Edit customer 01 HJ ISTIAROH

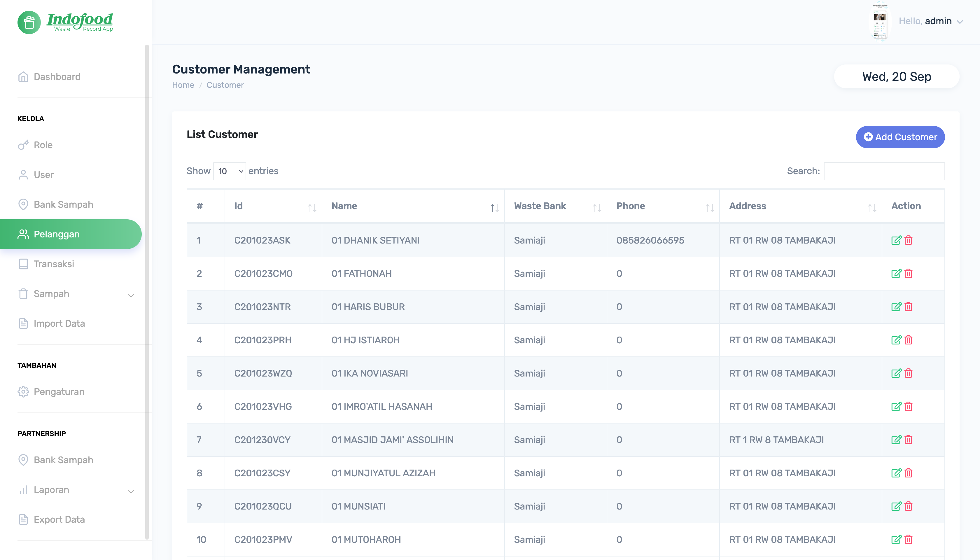point(896,340)
